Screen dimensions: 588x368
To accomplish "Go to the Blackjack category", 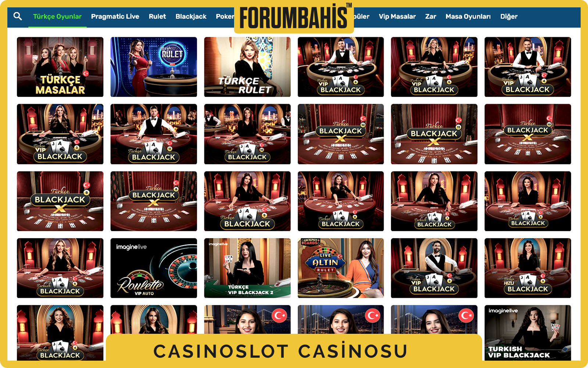I will point(191,17).
